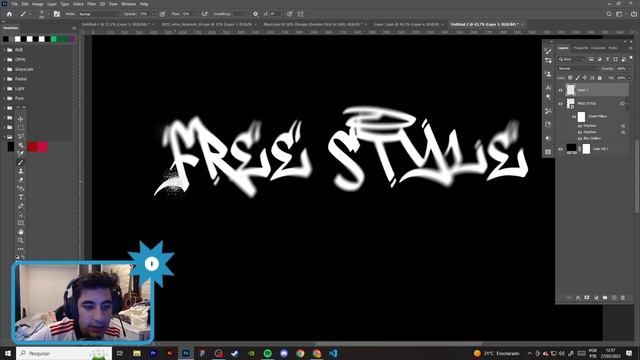Viewport: 640px width, 360px height.
Task: Toggle the airbrush build-up button
Action: pos(205,14)
